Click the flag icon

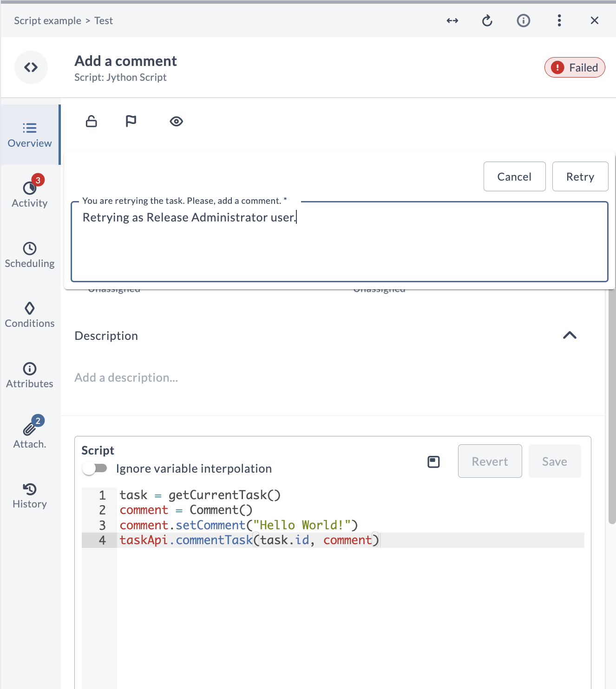pos(131,121)
